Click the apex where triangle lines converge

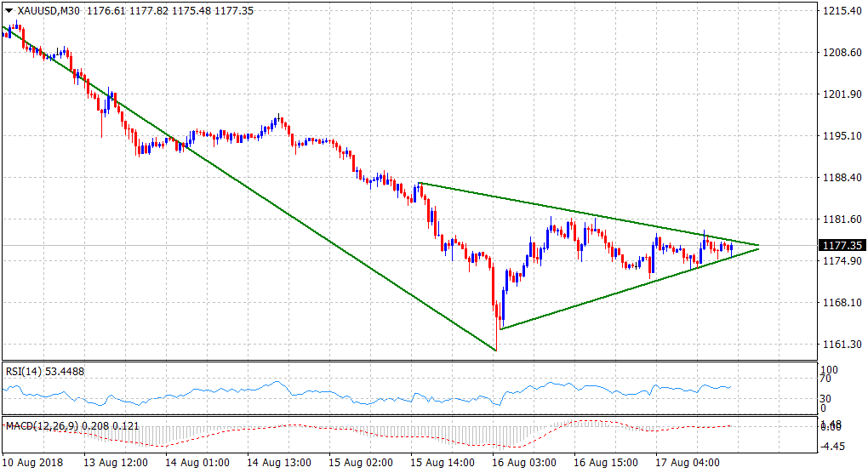(757, 246)
